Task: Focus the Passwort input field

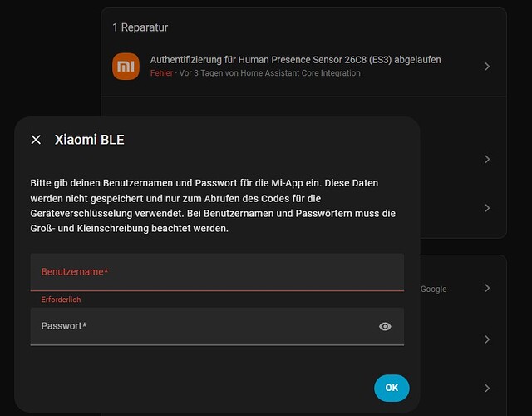Action: pos(199,326)
